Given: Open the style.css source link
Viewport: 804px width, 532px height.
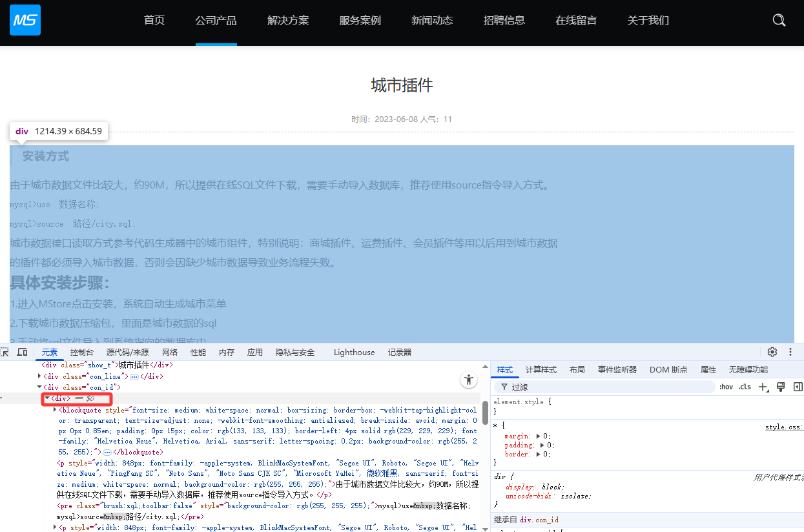Looking at the screenshot, I should 783,427.
